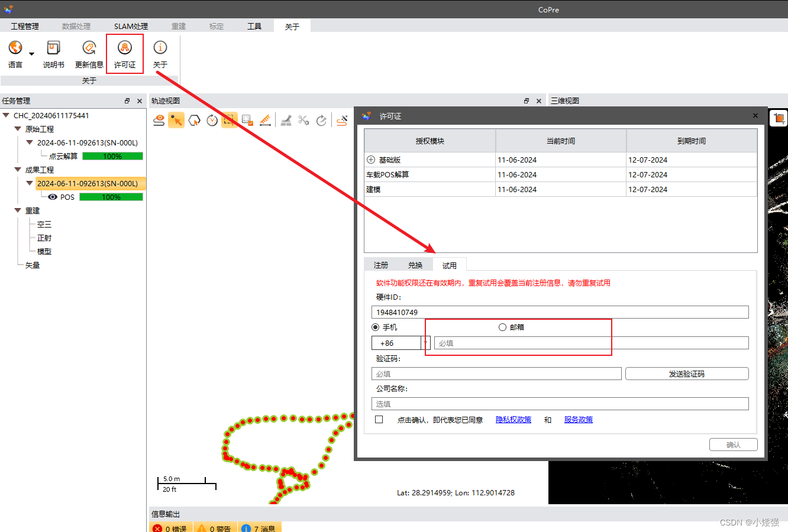Switch to the SLAM处理 ribbon tab
Screen dimensions: 788x532
(x=131, y=26)
